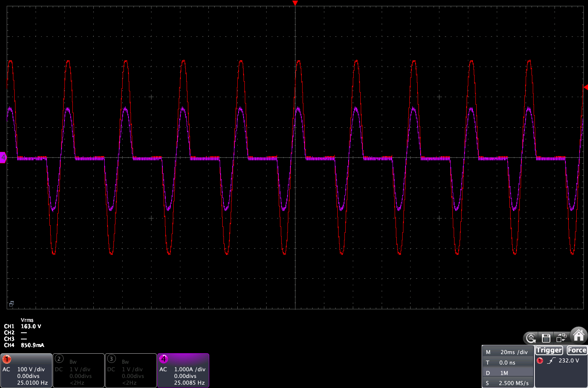
Task: Click the rising edge trigger slope icon
Action: click(551, 360)
